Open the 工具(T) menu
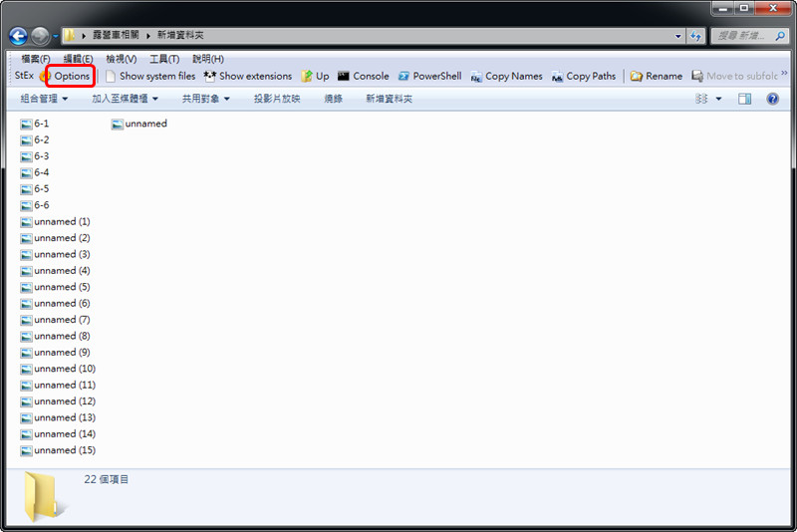Image resolution: width=797 pixels, height=532 pixels. (164, 59)
